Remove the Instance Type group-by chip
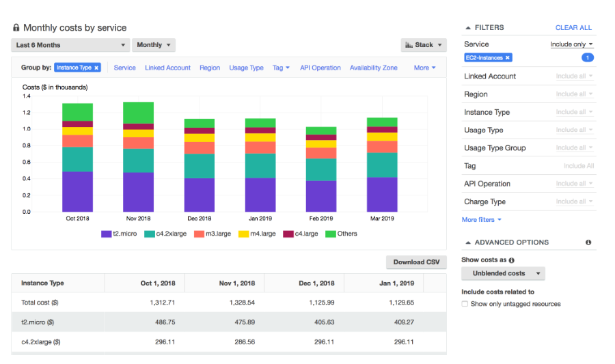The width and height of the screenshot is (615, 364). 96,68
